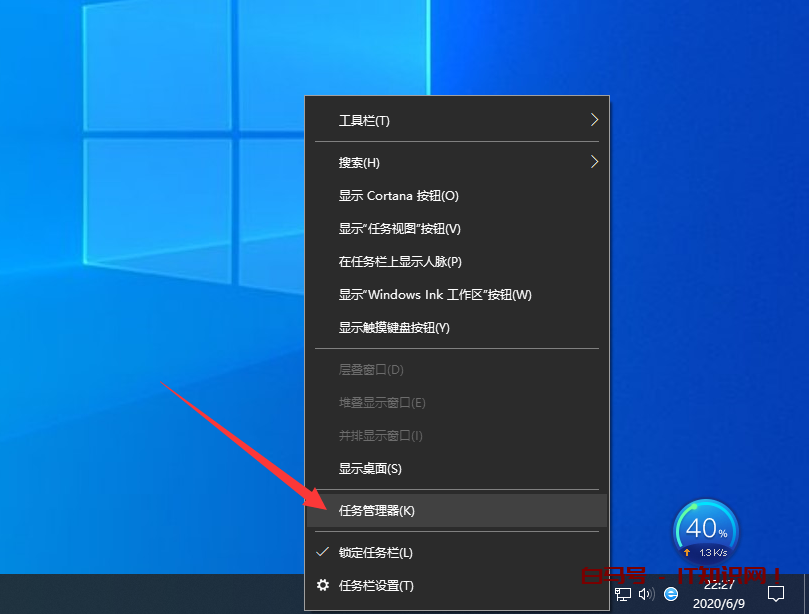The width and height of the screenshot is (809, 614).
Task: Click the blue browser tray icon
Action: coord(671,594)
